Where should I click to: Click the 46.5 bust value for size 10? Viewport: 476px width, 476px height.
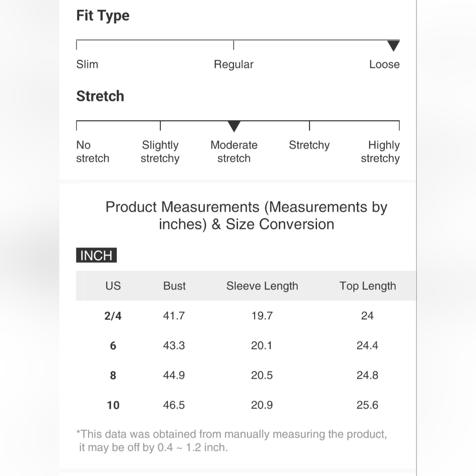point(174,405)
